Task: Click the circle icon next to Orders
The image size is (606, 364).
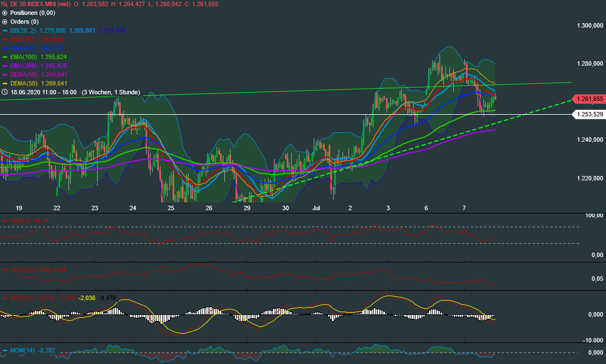Action: 4,22
